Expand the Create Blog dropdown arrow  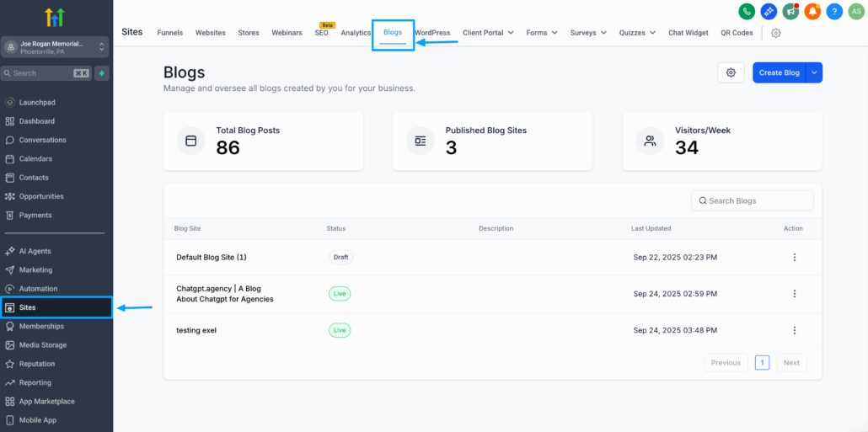[814, 72]
